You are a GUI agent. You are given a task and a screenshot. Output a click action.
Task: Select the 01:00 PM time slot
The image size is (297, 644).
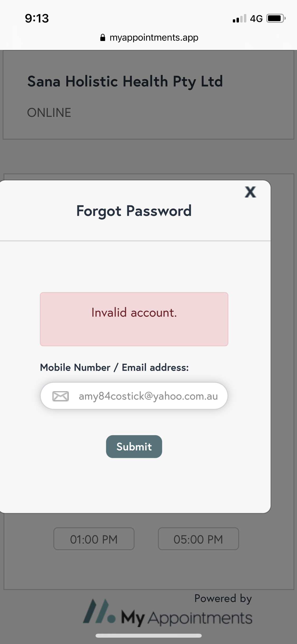pyautogui.click(x=94, y=539)
